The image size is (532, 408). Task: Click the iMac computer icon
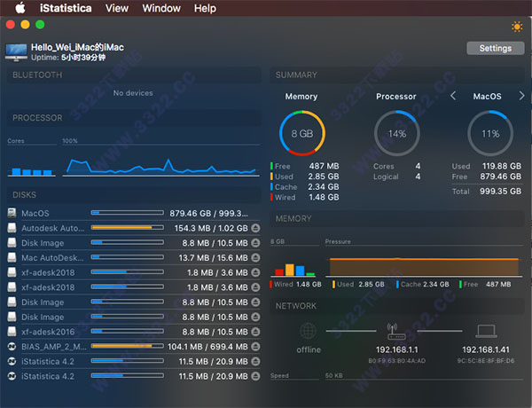pos(16,52)
